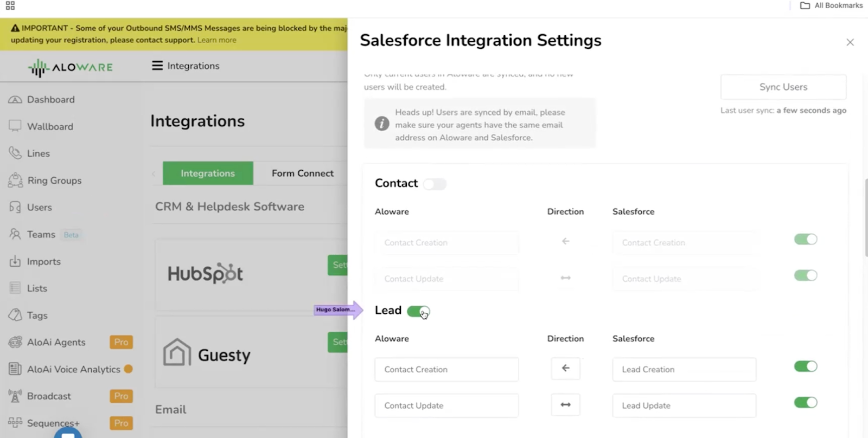Click the Guesty logo card

pyautogui.click(x=207, y=353)
